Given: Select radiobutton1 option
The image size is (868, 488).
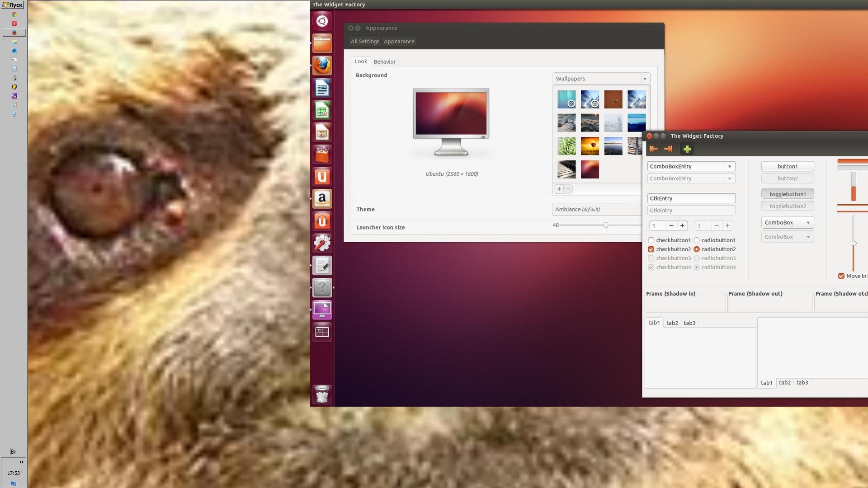Looking at the screenshot, I should coord(697,240).
